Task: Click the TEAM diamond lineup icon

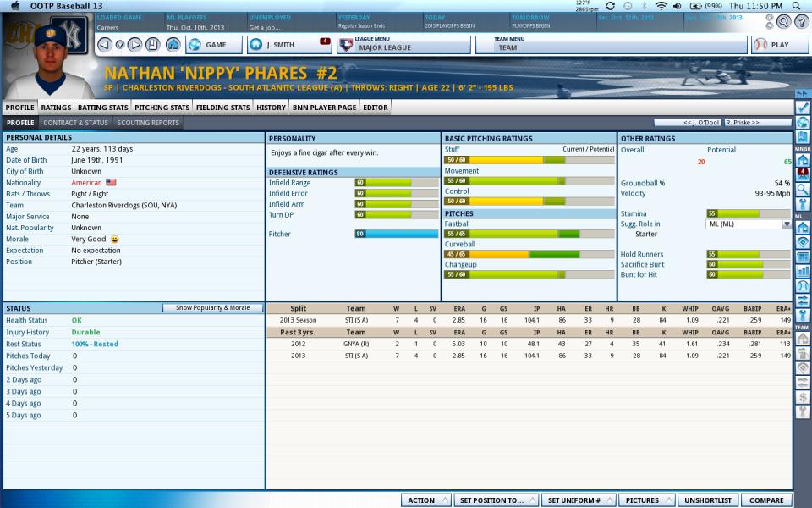Action: point(803,368)
